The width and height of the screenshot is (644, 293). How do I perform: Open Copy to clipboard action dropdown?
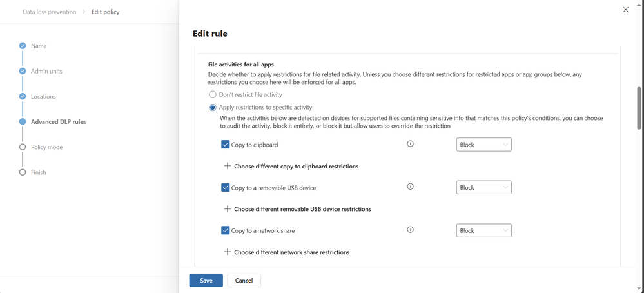[x=483, y=145]
